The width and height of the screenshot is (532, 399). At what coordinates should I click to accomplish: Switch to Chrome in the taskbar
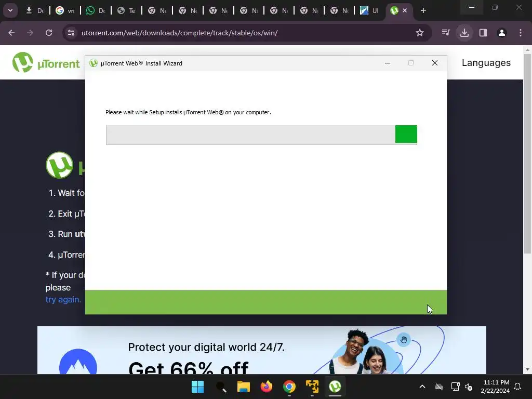pos(289,387)
